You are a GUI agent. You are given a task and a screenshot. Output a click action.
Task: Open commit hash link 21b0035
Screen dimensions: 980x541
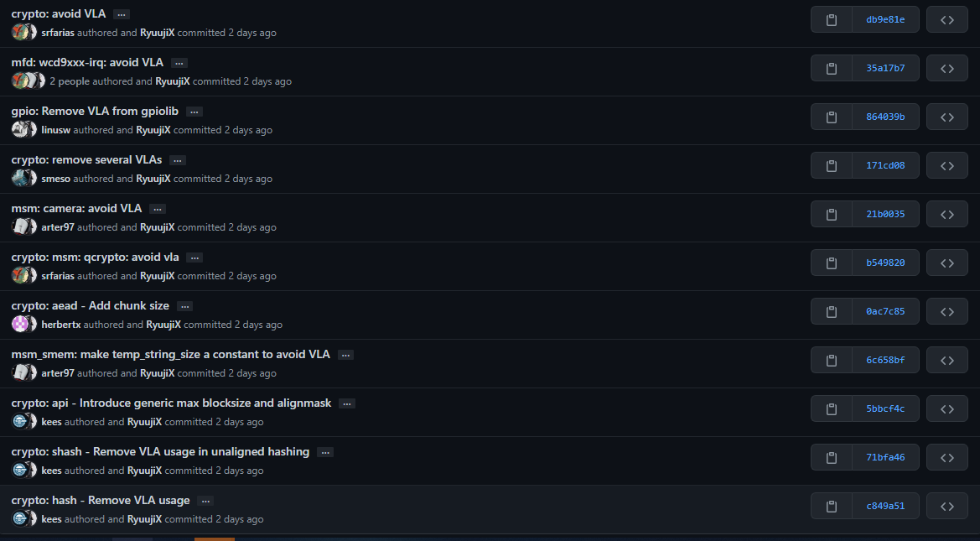click(885, 214)
